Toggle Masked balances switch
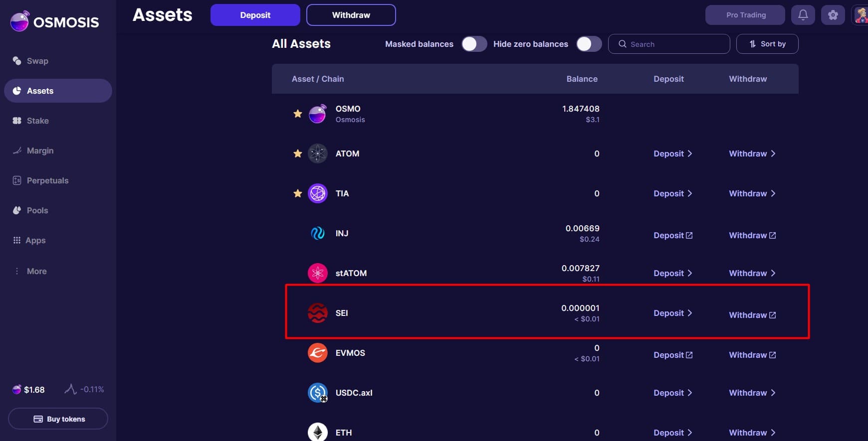 (x=474, y=44)
